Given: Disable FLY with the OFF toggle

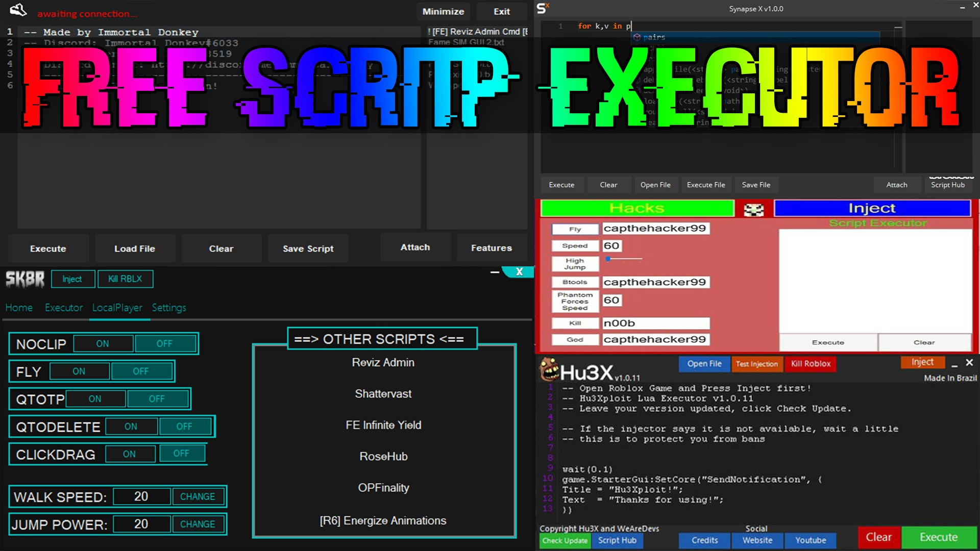Looking at the screenshot, I should pyautogui.click(x=141, y=371).
